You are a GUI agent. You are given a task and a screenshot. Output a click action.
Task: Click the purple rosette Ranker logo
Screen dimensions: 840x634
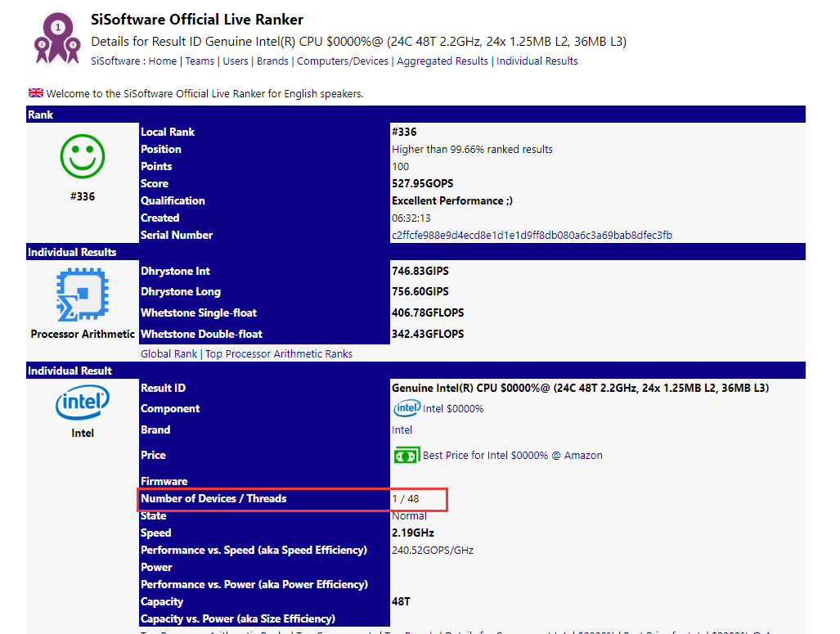(x=57, y=38)
